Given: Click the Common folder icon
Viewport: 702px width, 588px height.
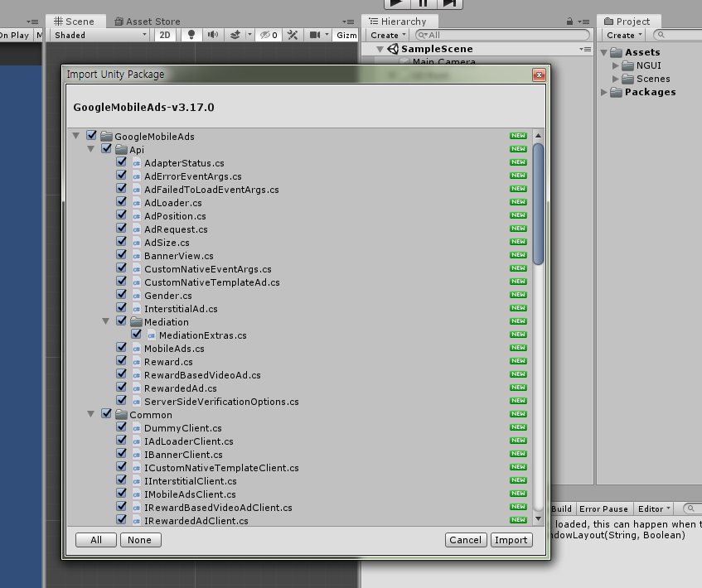Looking at the screenshot, I should [x=121, y=414].
